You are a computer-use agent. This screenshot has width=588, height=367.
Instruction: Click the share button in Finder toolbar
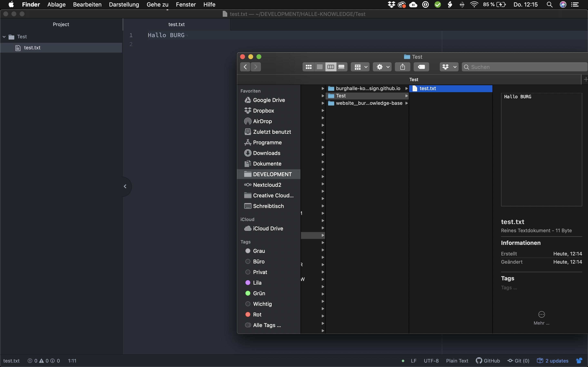coord(403,67)
